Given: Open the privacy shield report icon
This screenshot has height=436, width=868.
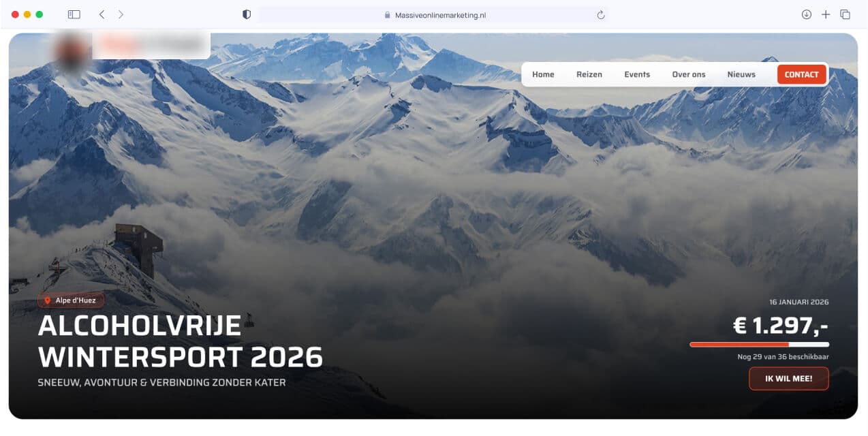Looking at the screenshot, I should [247, 14].
